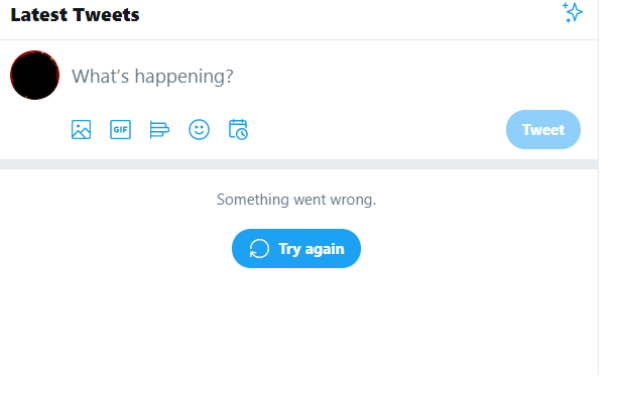Add a photo with the image icon

pyautogui.click(x=81, y=130)
